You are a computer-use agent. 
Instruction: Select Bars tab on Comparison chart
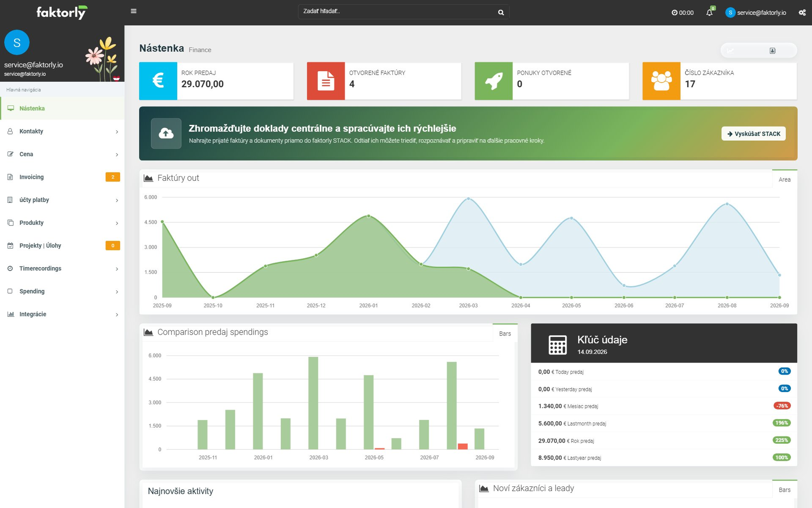(505, 333)
